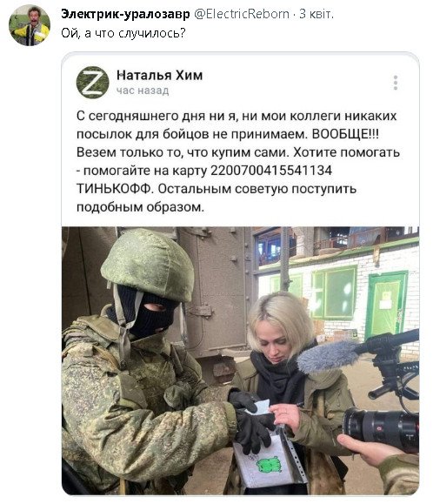This screenshot has height=504, width=433.
Task: Open the @ElectricReborn handle link
Action: (242, 14)
